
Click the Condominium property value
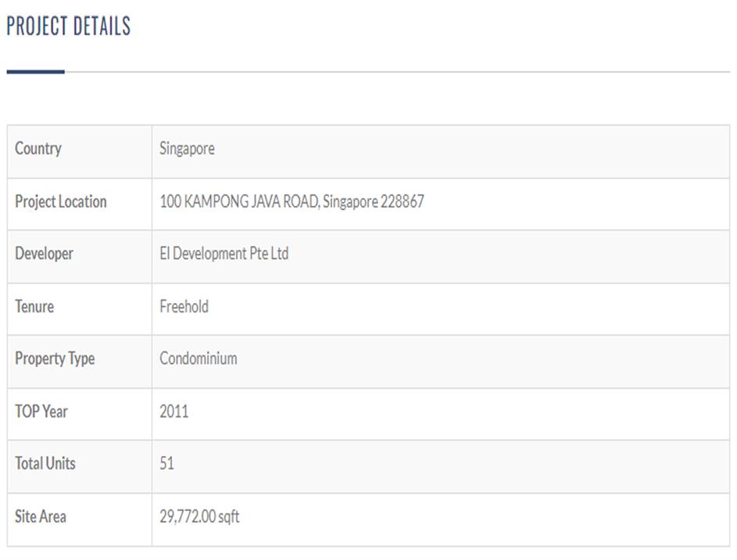pos(198,358)
